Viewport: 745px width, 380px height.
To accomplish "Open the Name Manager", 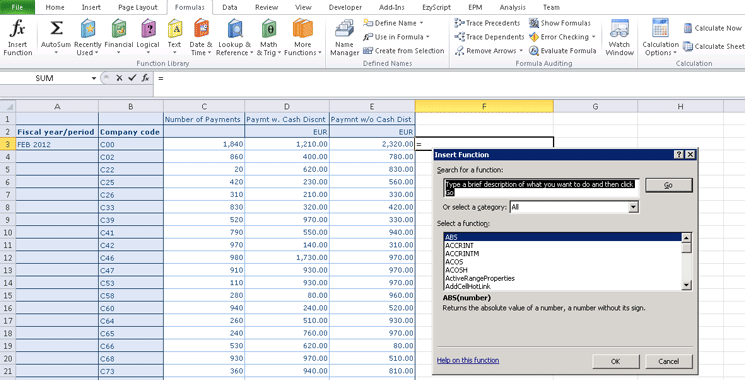I will tap(344, 38).
